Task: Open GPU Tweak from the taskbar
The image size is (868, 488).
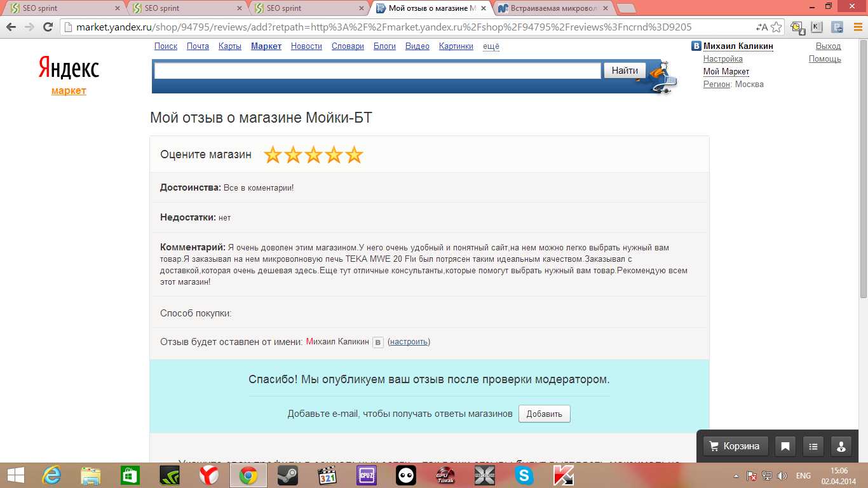Action: point(445,475)
